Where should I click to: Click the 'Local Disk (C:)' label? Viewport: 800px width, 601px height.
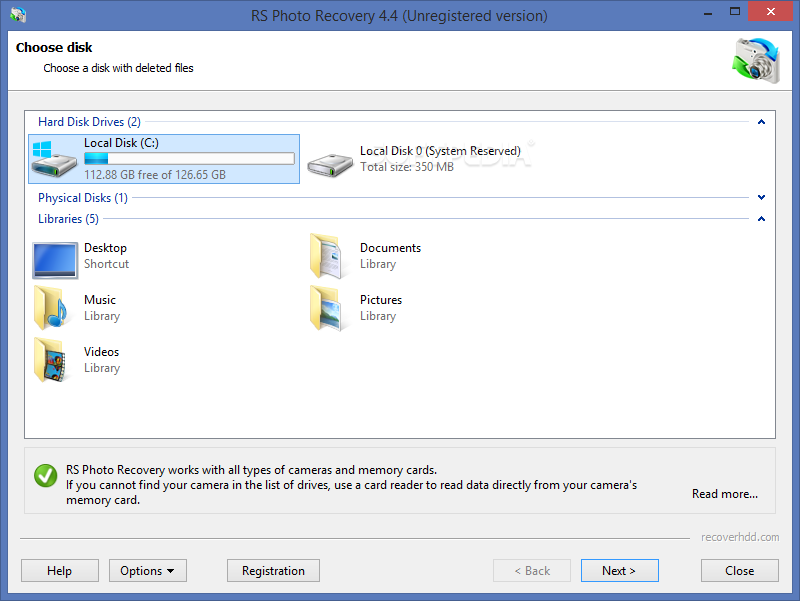coord(121,143)
